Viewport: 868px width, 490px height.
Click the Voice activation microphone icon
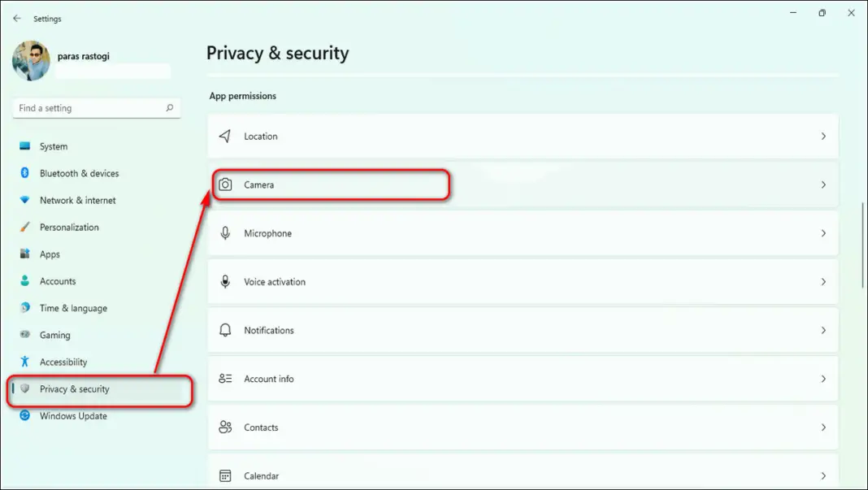click(x=225, y=282)
